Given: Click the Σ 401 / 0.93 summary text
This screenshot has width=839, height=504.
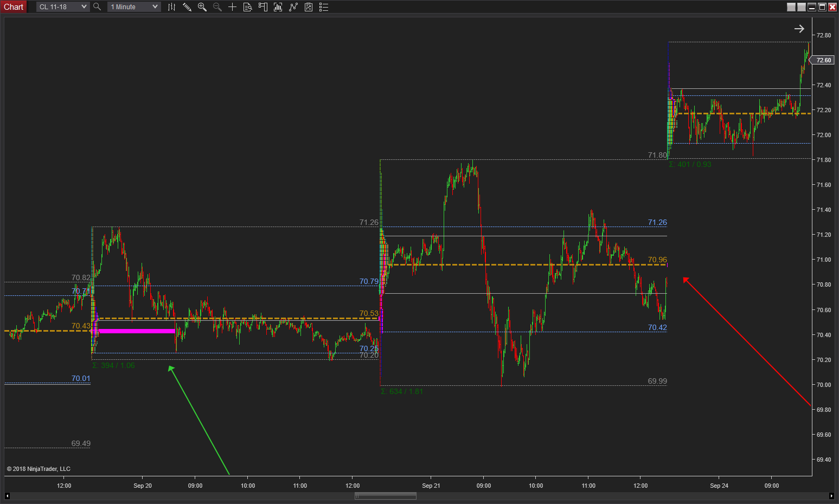Looking at the screenshot, I should coord(690,164).
